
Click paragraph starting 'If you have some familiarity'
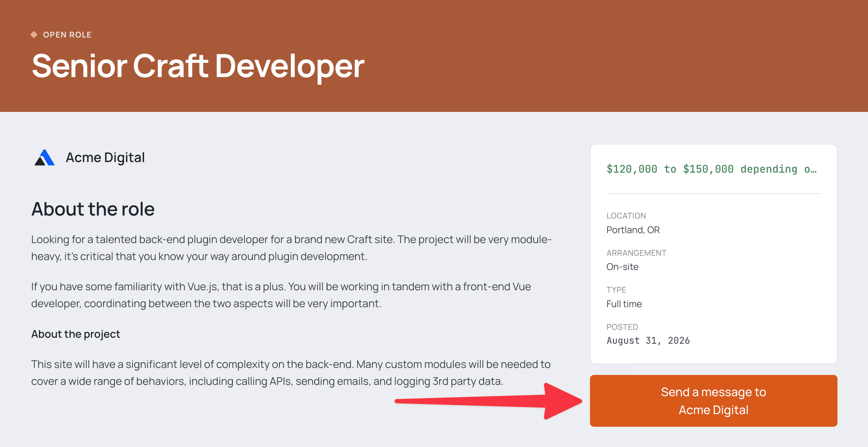281,295
